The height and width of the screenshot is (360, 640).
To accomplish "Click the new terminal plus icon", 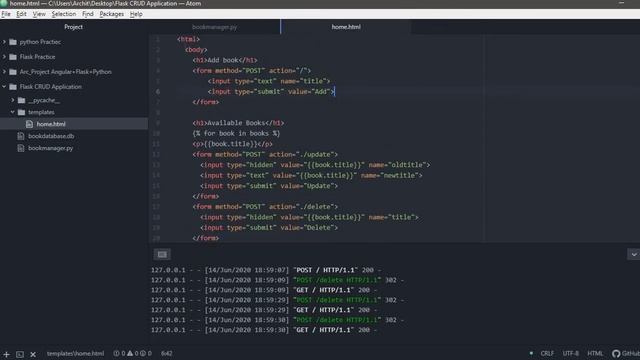I will 6,354.
